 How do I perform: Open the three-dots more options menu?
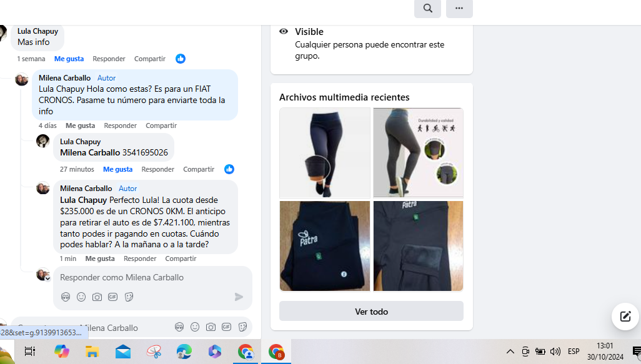click(x=459, y=8)
